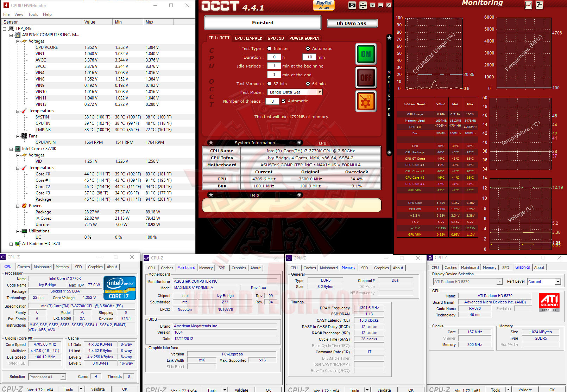Open the HWMonitor File menu

pyautogui.click(x=6, y=14)
